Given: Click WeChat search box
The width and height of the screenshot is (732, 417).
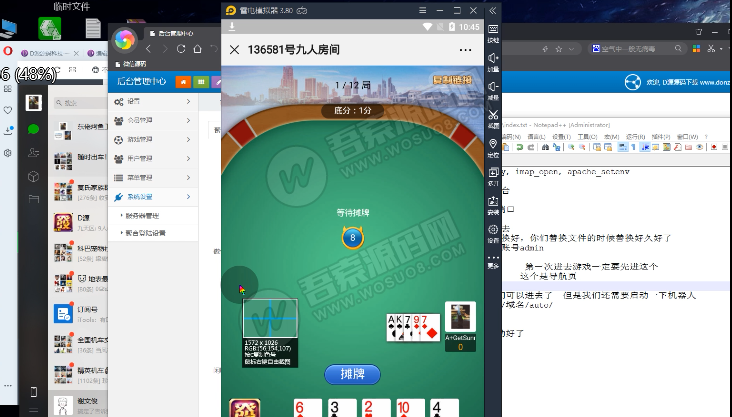Looking at the screenshot, I should click(x=80, y=103).
